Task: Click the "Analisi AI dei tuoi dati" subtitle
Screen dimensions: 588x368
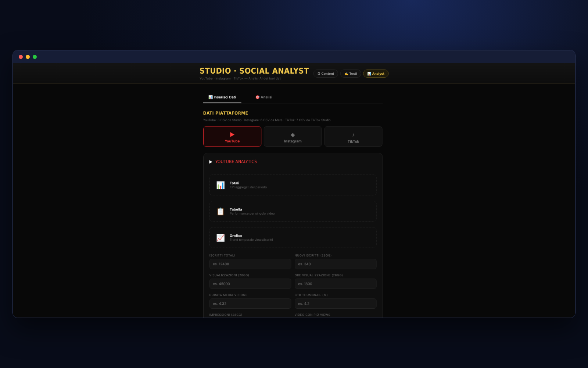Action: [265, 78]
